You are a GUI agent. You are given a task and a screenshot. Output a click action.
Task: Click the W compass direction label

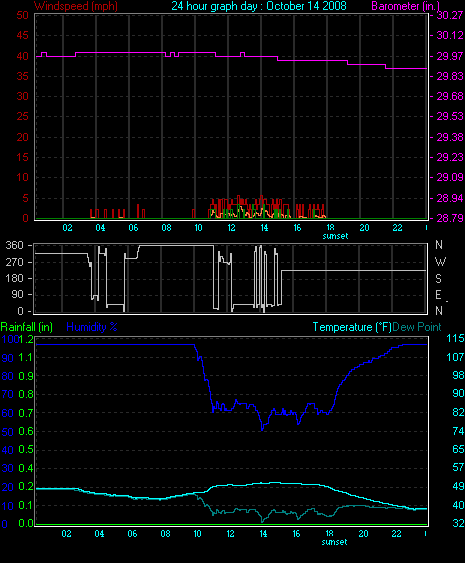pyautogui.click(x=440, y=262)
